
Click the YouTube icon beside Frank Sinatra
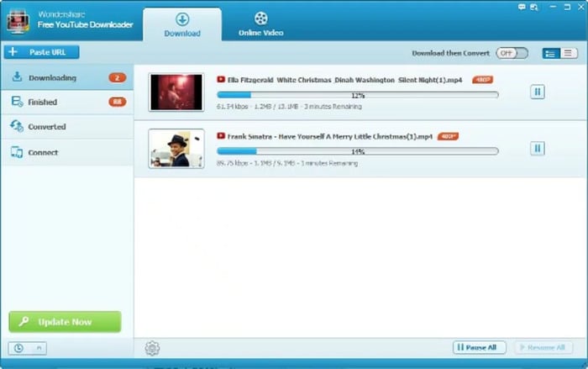point(221,136)
